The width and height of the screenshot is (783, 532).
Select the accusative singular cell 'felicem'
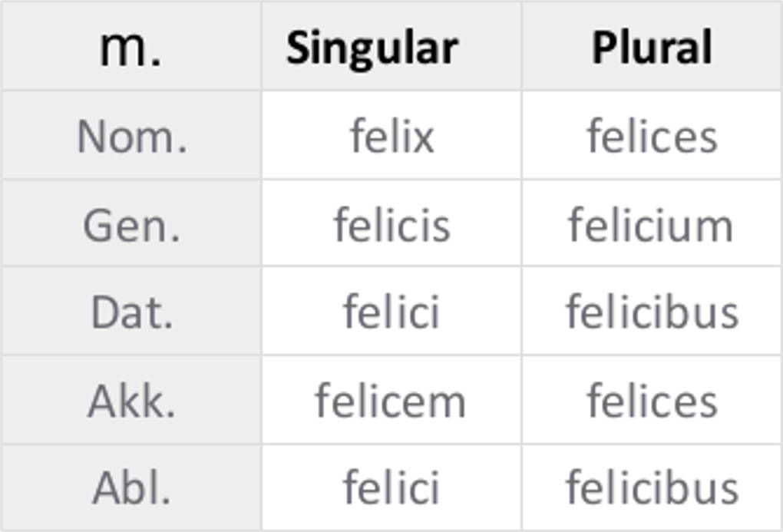390,401
